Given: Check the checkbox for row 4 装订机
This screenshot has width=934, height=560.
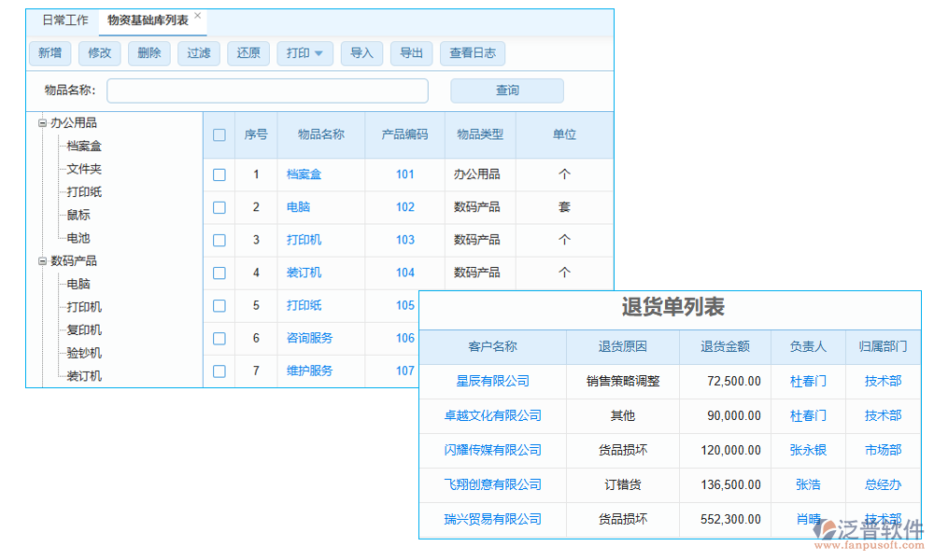Looking at the screenshot, I should 219,273.
